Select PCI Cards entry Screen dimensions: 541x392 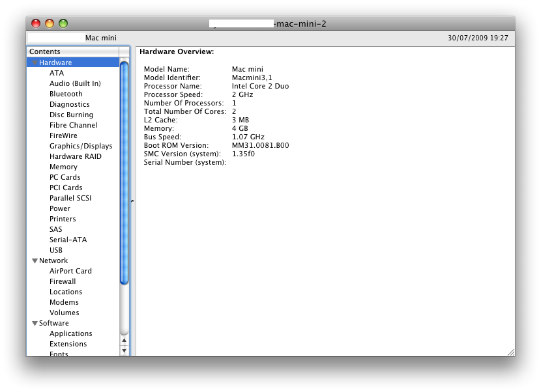click(x=66, y=188)
